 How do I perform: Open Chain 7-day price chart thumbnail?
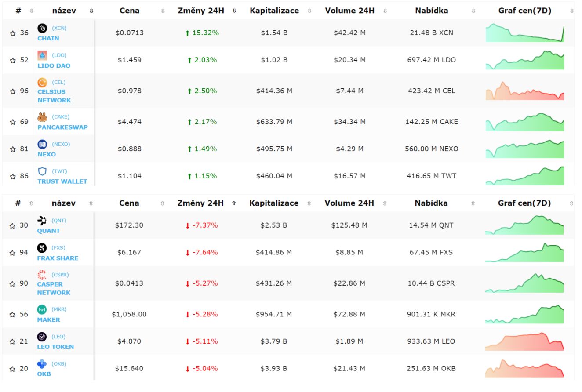point(525,33)
